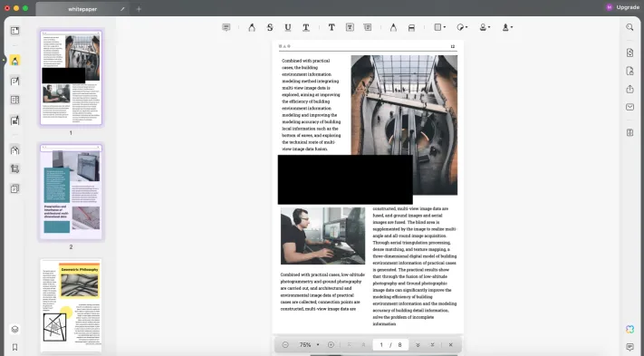
Task: Jump to the first page
Action: click(x=349, y=345)
